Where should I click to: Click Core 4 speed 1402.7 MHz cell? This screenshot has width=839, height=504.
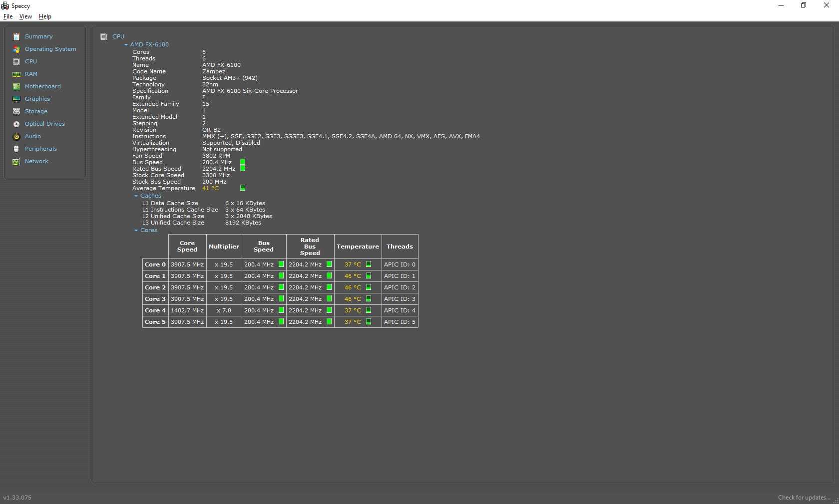[187, 310]
